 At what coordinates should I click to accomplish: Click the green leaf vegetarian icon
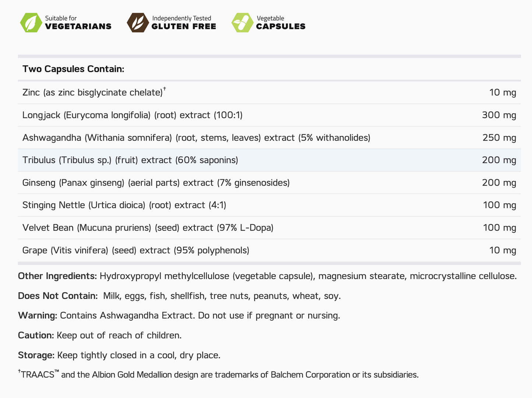coord(31,22)
